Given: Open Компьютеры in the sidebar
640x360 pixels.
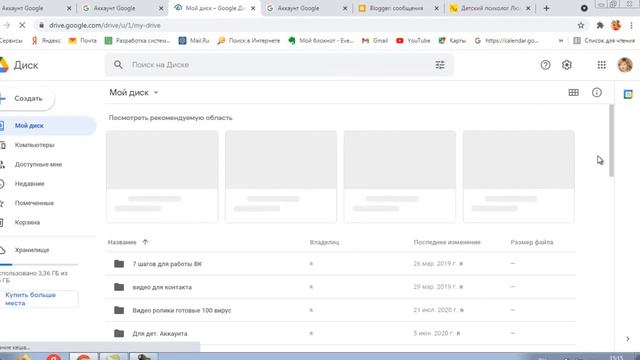Looking at the screenshot, I should click(34, 145).
